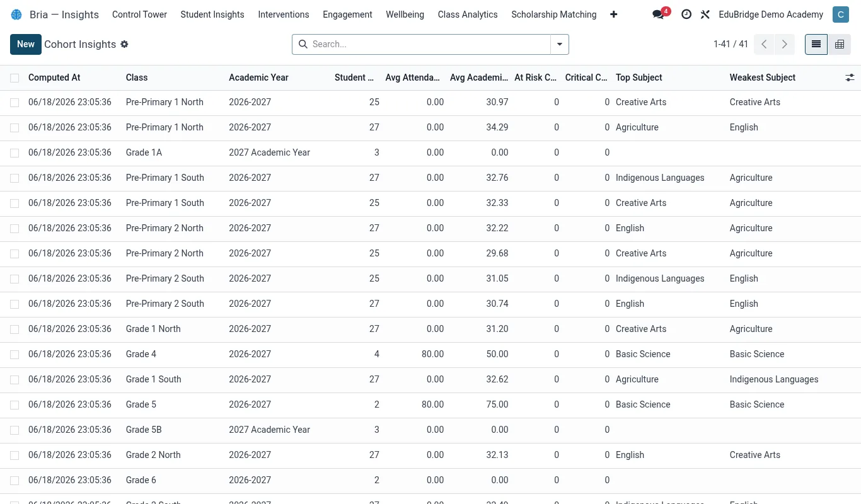Click the 34.29 average academic value
The width and height of the screenshot is (861, 504).
pos(497,127)
